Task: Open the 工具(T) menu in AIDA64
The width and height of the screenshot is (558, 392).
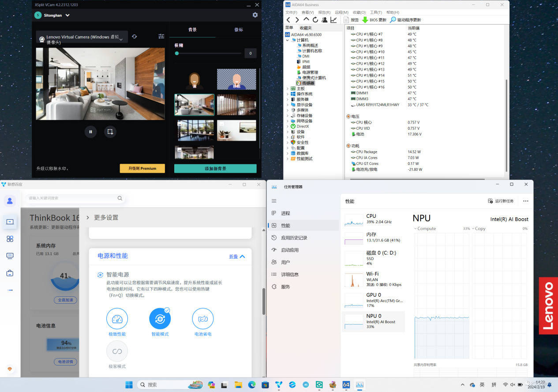Action: 376,12
